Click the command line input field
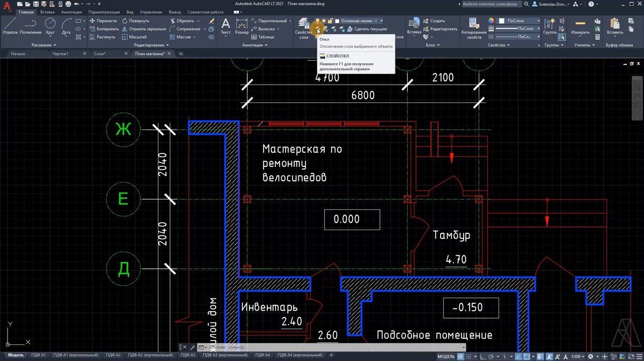 333,348
